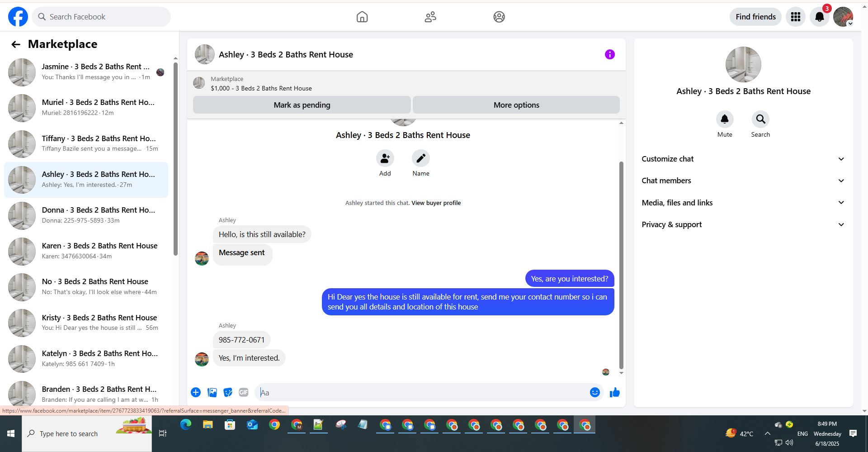868x452 pixels.
Task: Go to the Home feed icon
Action: tap(362, 17)
